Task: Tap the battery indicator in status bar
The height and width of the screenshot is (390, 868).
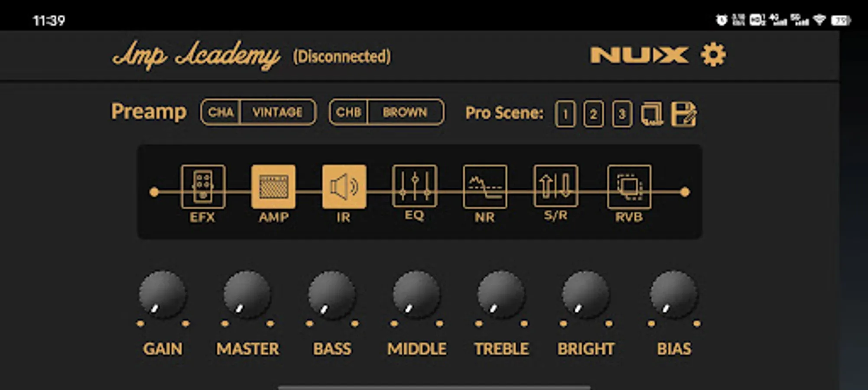Action: click(841, 20)
